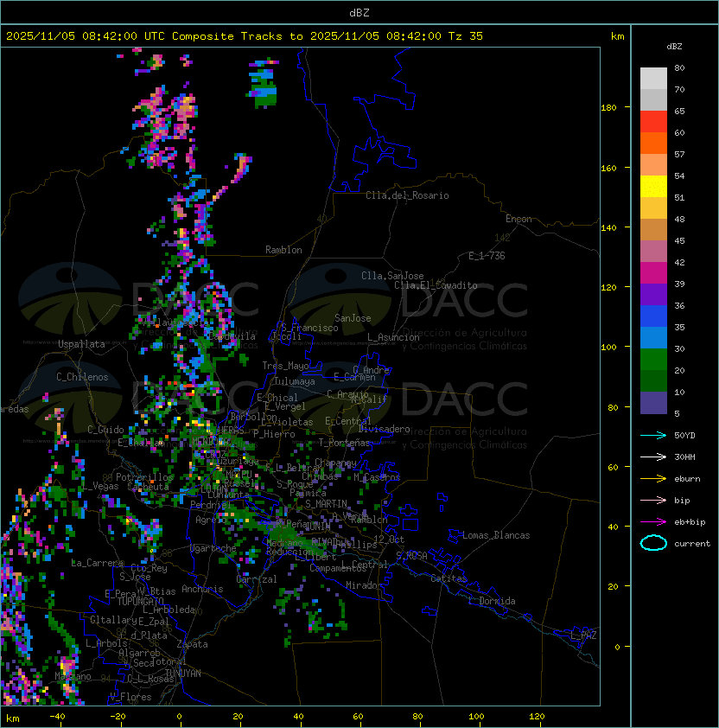Click the SanJose town label

pyautogui.click(x=353, y=318)
